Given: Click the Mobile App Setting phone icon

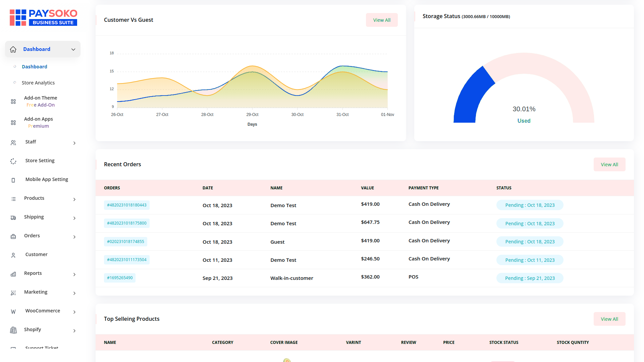Looking at the screenshot, I should tap(13, 180).
